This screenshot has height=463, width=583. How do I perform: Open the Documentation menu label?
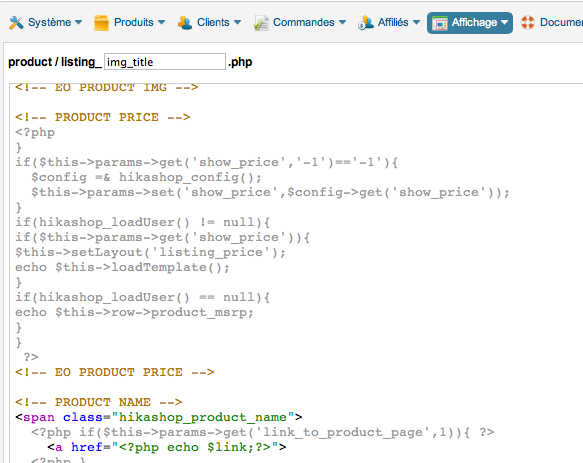(x=561, y=22)
